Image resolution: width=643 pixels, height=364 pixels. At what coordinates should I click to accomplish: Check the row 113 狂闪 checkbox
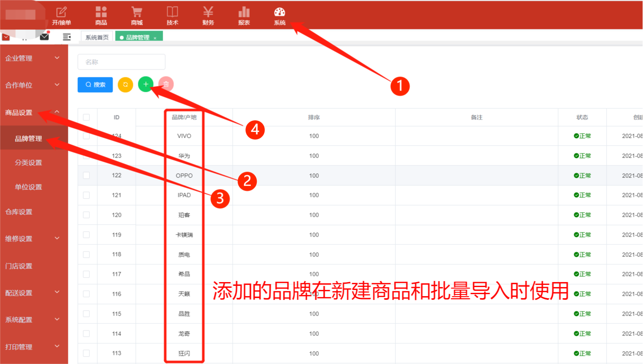pyautogui.click(x=87, y=353)
